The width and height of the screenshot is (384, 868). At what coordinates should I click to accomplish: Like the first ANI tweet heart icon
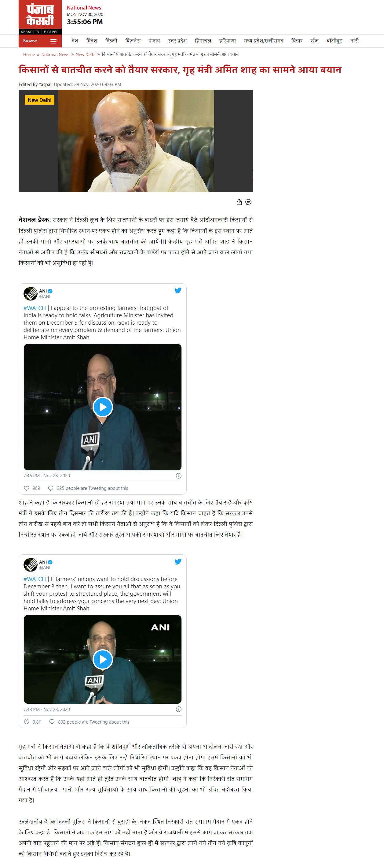point(27,488)
